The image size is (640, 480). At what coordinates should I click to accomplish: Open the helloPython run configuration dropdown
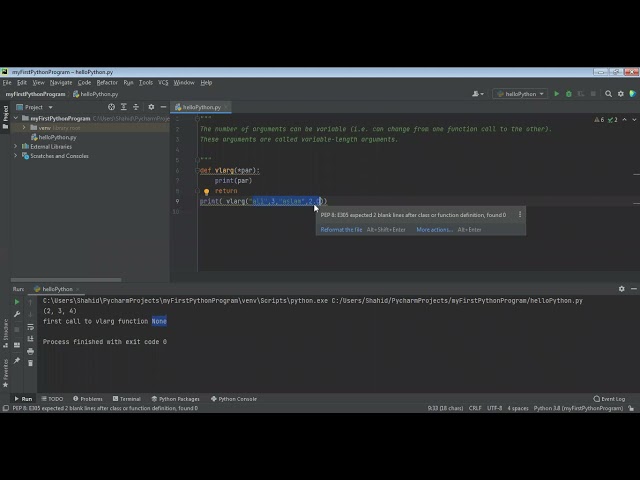(x=520, y=94)
